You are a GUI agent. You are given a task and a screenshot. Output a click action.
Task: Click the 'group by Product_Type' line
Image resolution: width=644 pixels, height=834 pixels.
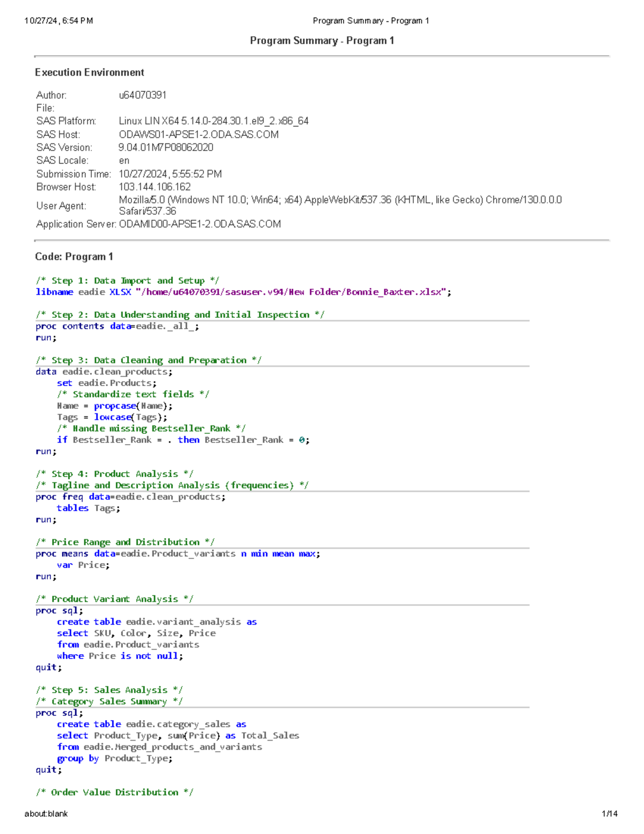(x=115, y=758)
